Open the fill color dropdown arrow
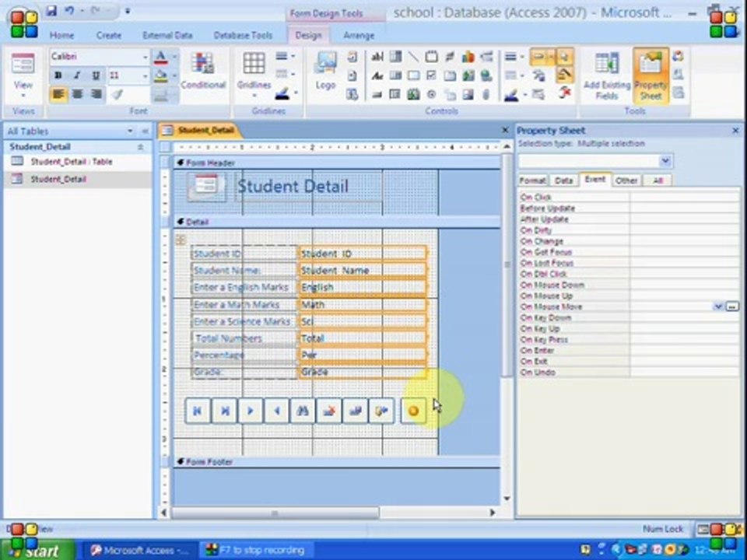 click(174, 75)
